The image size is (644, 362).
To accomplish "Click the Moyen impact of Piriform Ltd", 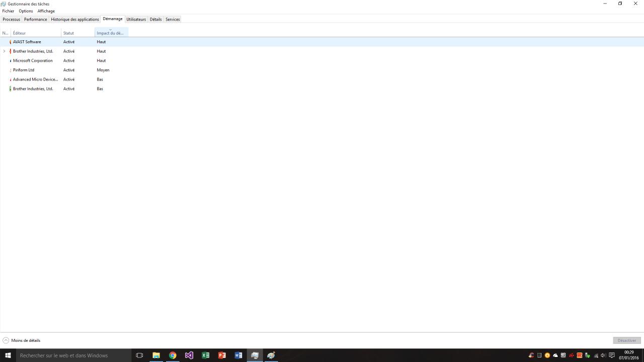I will tap(103, 70).
